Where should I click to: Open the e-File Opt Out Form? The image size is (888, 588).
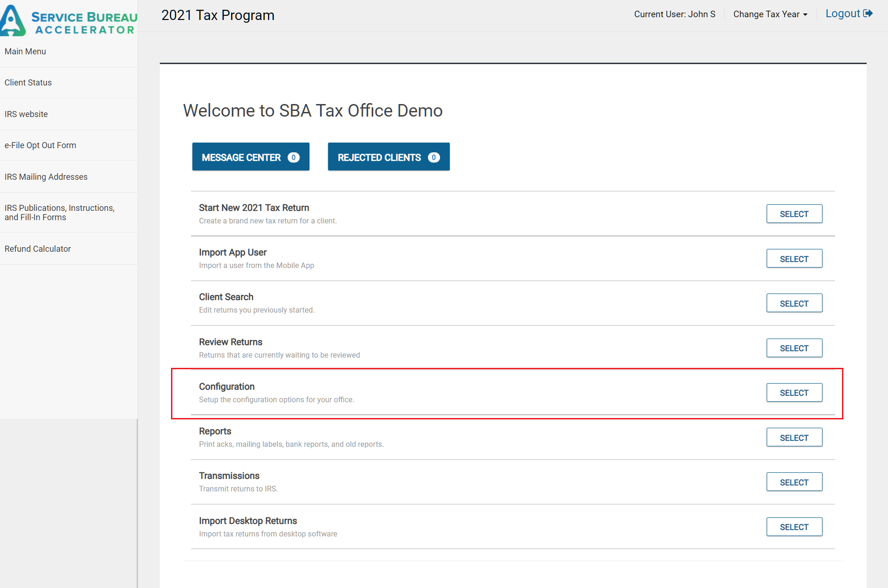click(x=40, y=145)
